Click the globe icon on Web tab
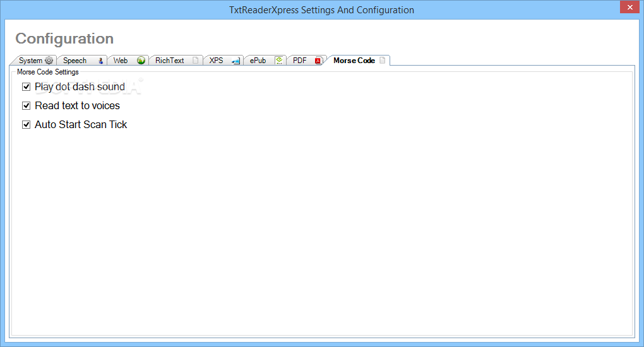This screenshot has height=347, width=644. point(141,61)
